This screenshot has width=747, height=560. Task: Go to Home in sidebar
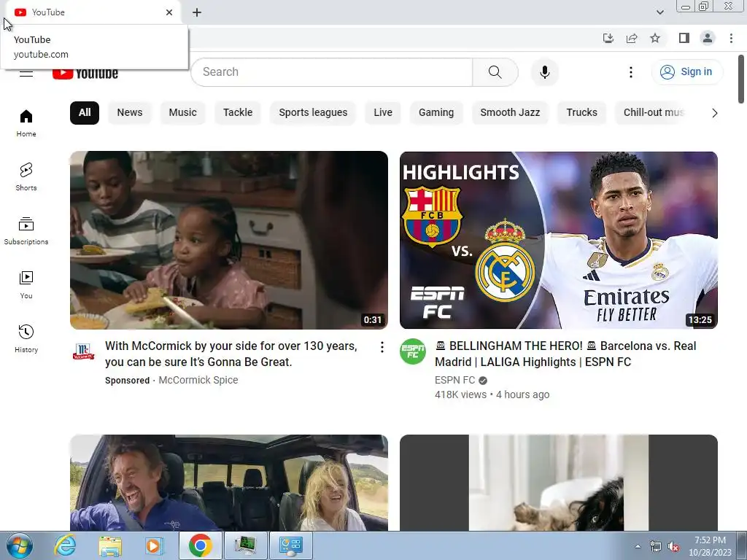coord(26,123)
